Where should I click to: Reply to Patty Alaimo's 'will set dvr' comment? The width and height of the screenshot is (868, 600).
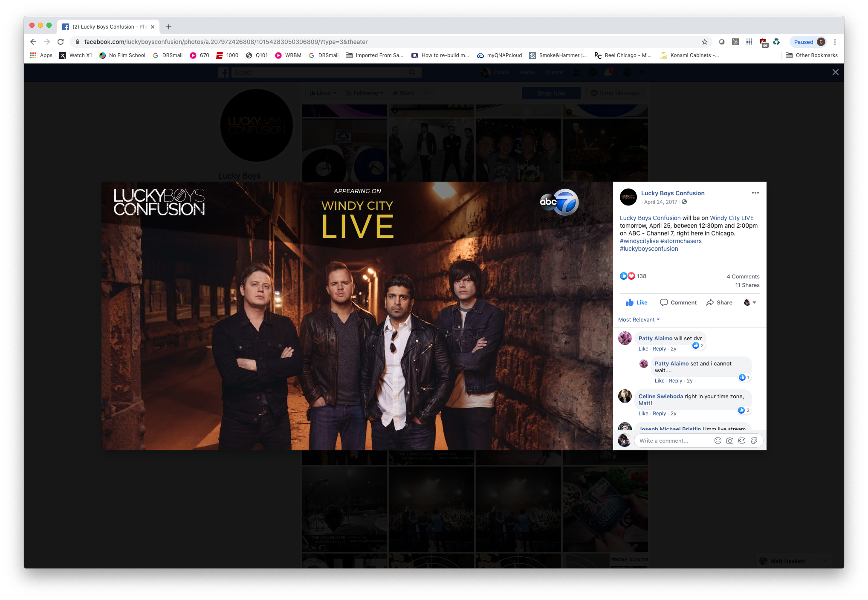point(659,348)
